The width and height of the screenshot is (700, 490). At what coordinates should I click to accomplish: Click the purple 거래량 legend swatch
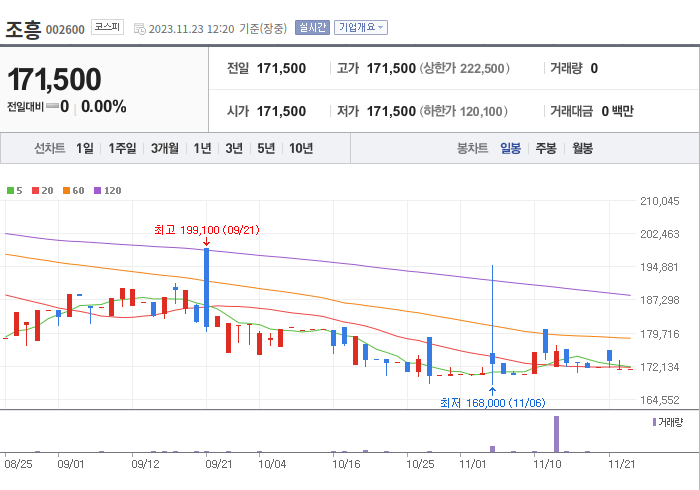point(654,422)
